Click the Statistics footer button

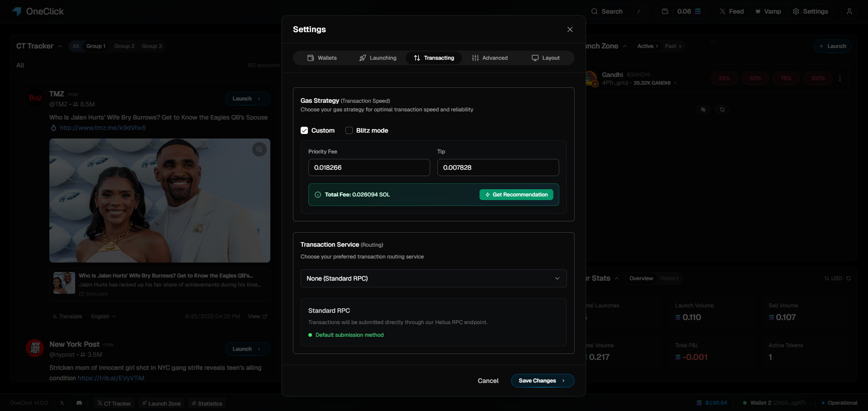click(207, 403)
